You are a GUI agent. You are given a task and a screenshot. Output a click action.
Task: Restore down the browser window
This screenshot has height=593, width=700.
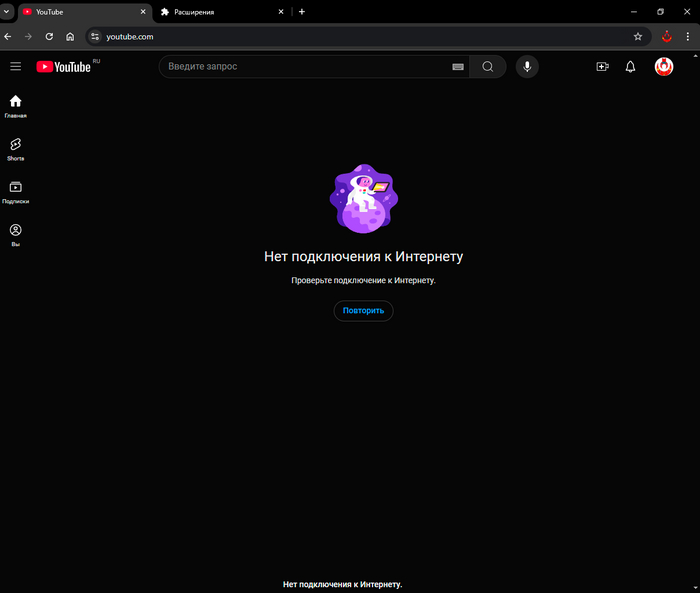(x=660, y=12)
